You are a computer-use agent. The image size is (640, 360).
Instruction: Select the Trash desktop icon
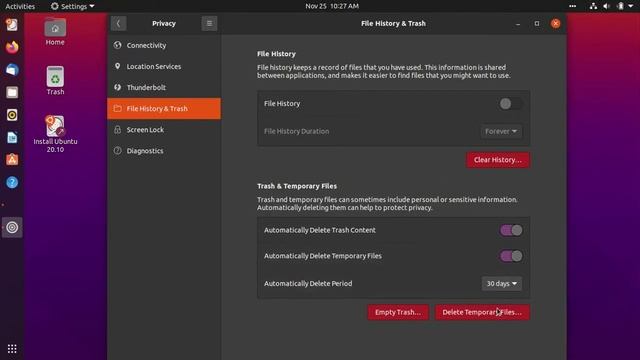click(x=55, y=81)
